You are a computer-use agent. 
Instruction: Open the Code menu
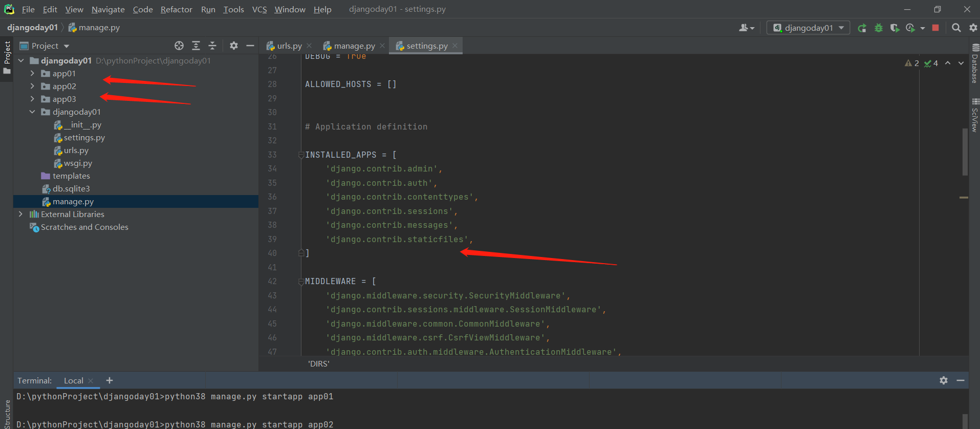point(143,9)
